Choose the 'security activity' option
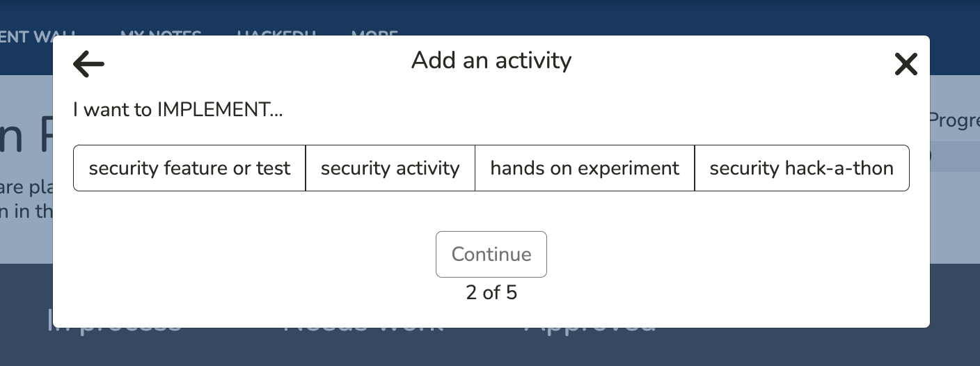This screenshot has height=366, width=980. [x=390, y=168]
